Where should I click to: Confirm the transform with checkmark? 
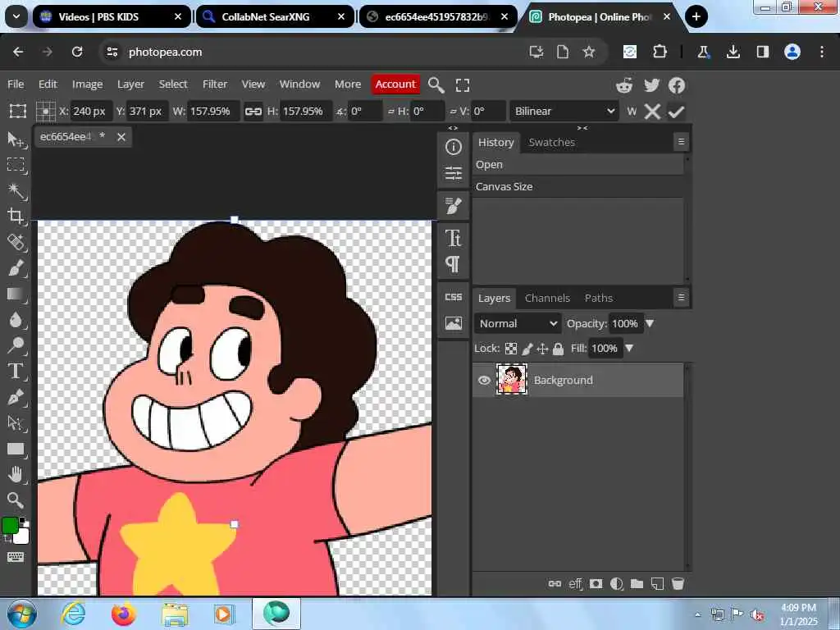(x=676, y=112)
